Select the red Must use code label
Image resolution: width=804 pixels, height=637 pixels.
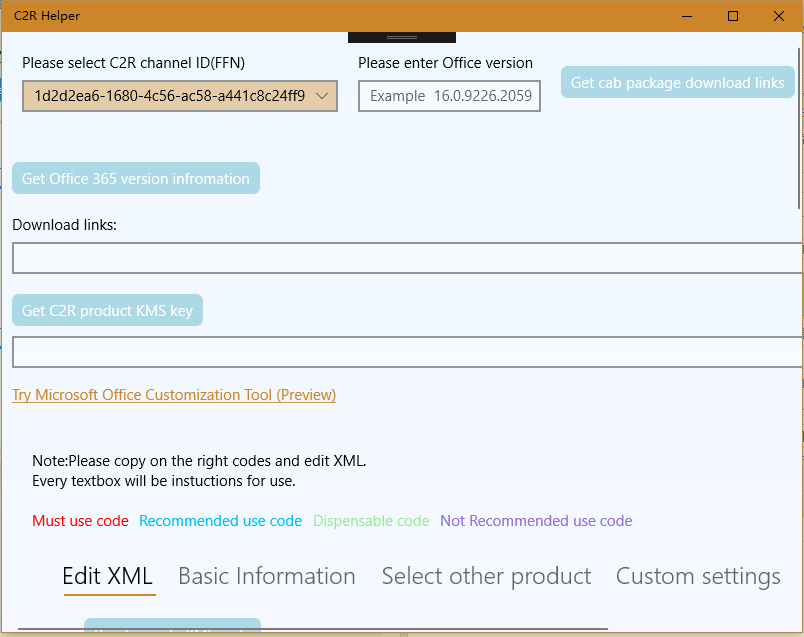click(x=80, y=521)
